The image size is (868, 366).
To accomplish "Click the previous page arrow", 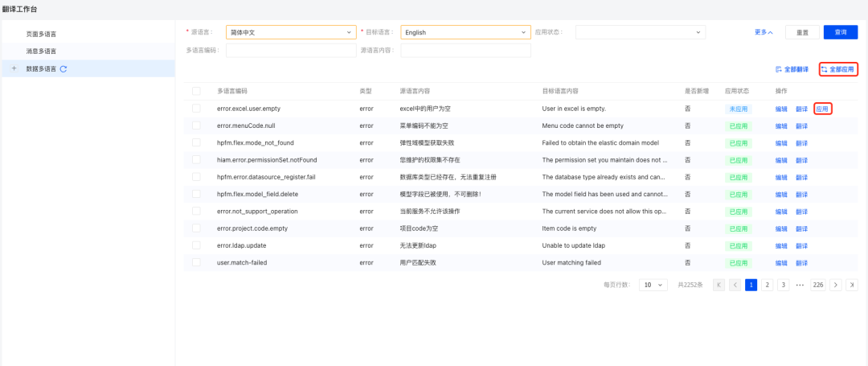I will pyautogui.click(x=735, y=285).
